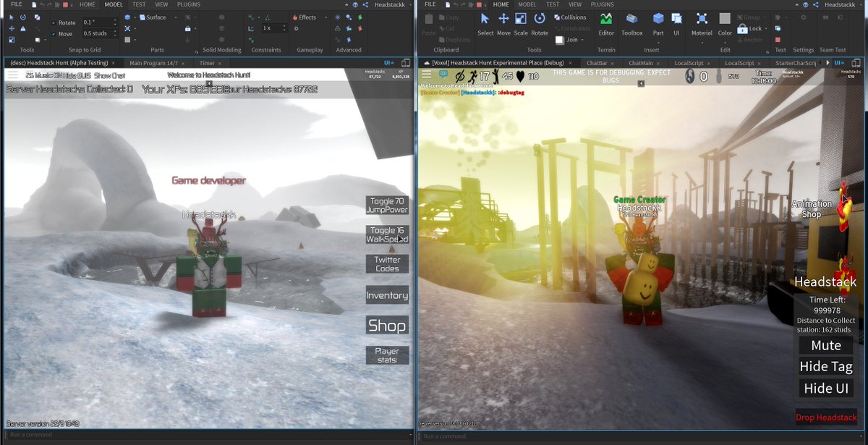This screenshot has width=868, height=445.
Task: Open the Main Program 14/7 script tab
Action: tap(153, 64)
